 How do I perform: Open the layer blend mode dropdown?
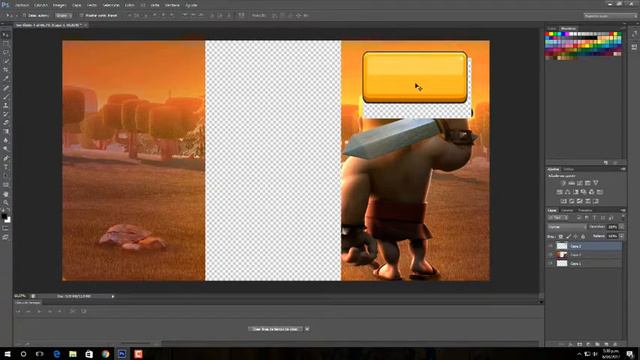(x=566, y=227)
